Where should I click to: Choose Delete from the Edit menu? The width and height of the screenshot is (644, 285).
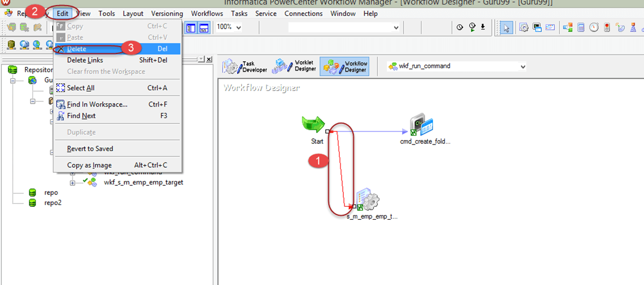click(77, 49)
